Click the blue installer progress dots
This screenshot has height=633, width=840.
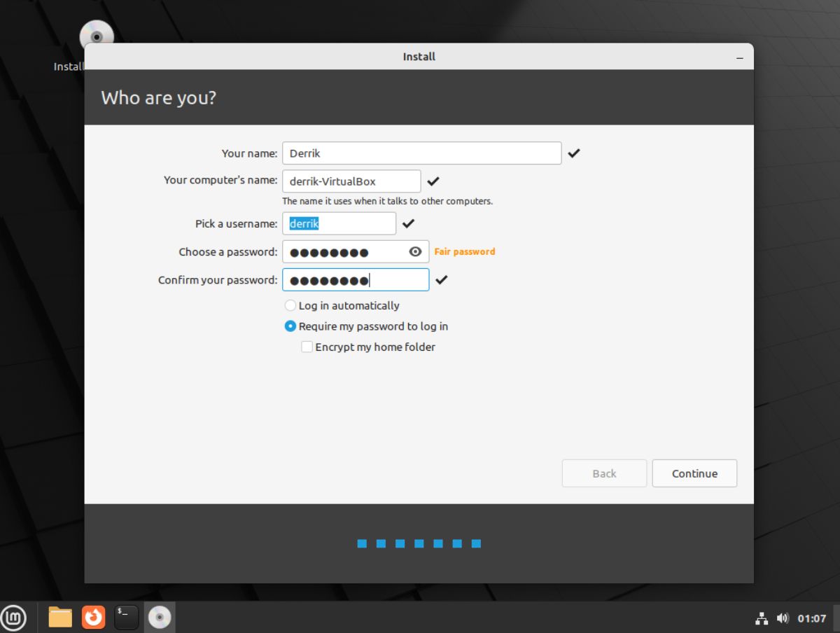(x=419, y=543)
